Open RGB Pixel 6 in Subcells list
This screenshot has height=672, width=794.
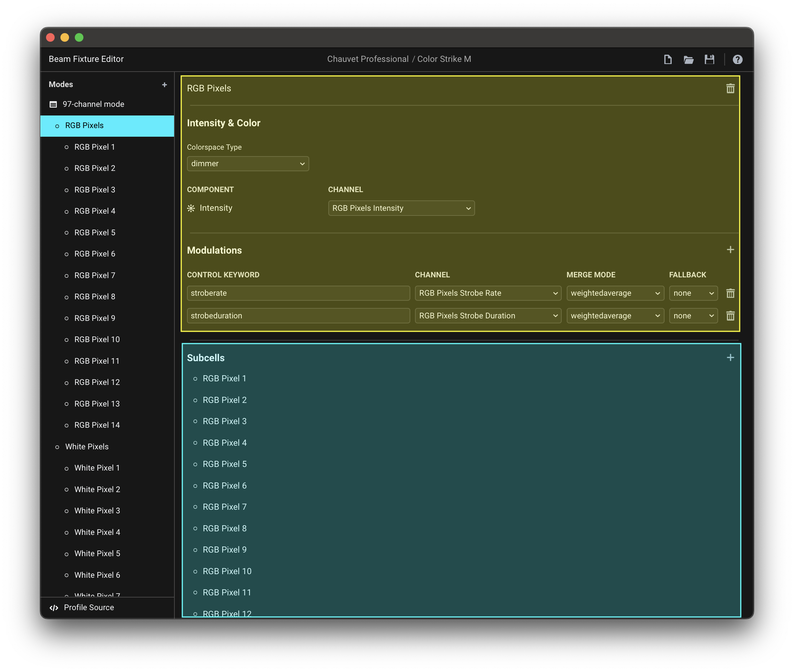(x=224, y=486)
